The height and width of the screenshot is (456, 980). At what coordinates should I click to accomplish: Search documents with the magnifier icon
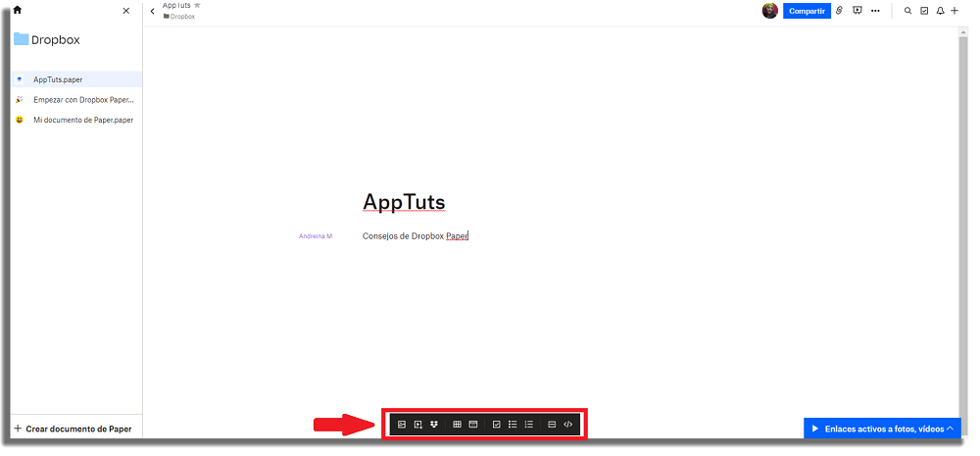pos(908,11)
